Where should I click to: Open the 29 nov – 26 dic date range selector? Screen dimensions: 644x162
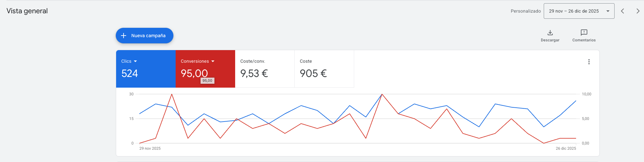(x=579, y=11)
